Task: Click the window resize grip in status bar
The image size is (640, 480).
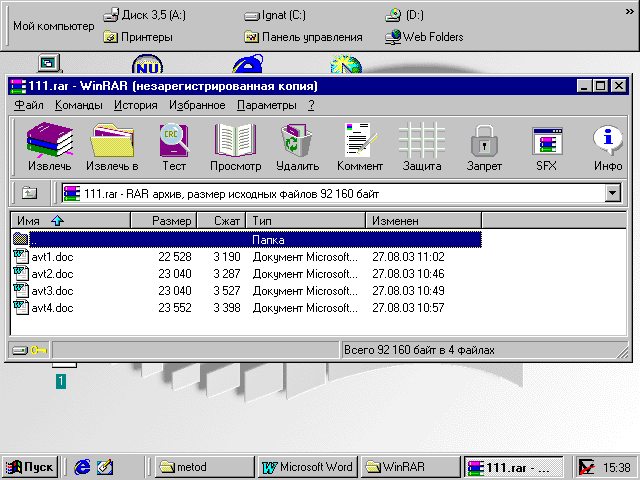Action: 622,352
